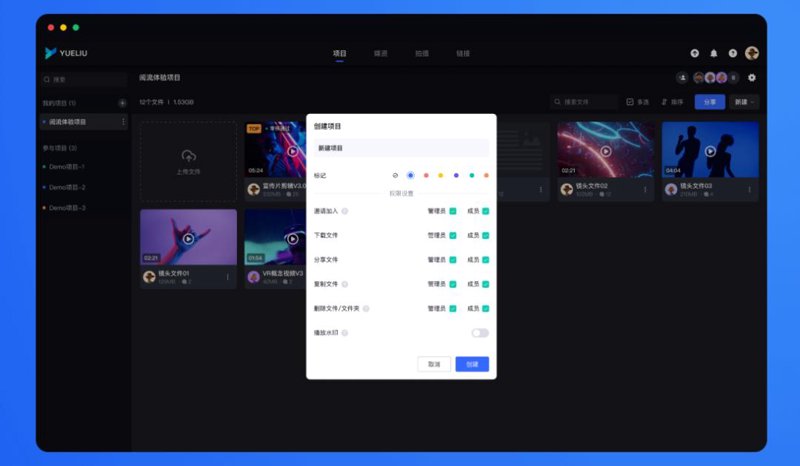
Task: Open Demo项目-2 in sidebar
Action: [x=67, y=187]
